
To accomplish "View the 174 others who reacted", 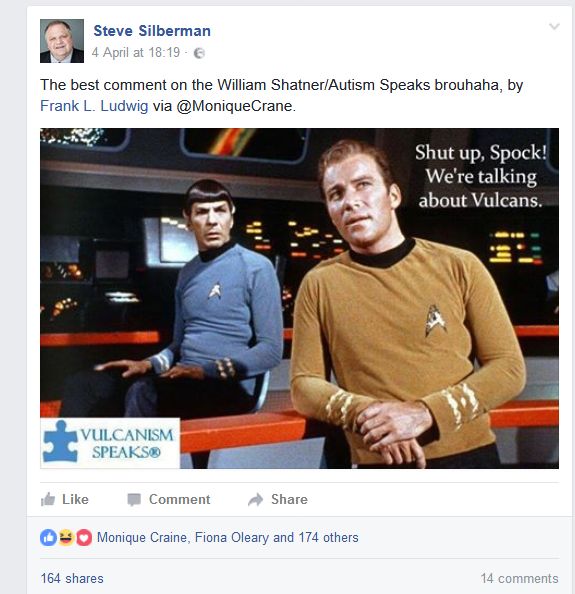I will click(328, 538).
